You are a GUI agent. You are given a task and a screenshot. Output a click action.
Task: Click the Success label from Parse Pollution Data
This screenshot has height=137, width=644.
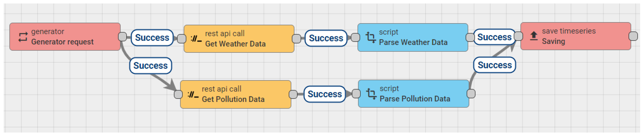click(494, 65)
